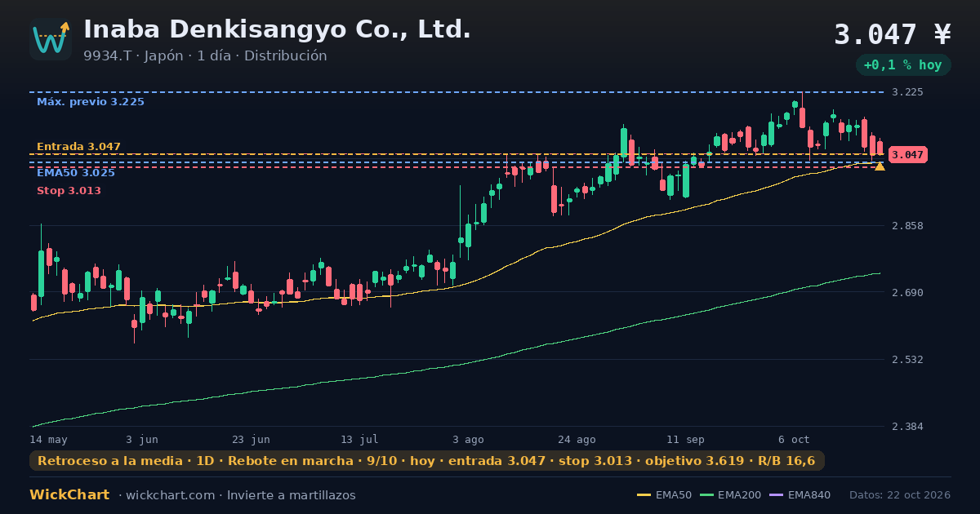Screen dimensions: 980x514
Task: Click the Inaba Denkisangyo Co., Ltd. title
Action: tap(277, 29)
